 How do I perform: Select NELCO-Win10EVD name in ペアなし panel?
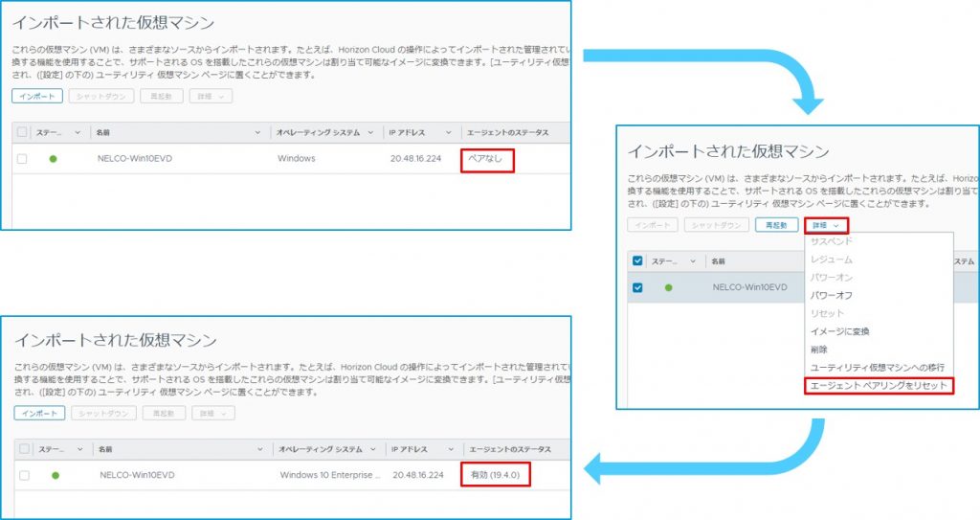click(134, 159)
